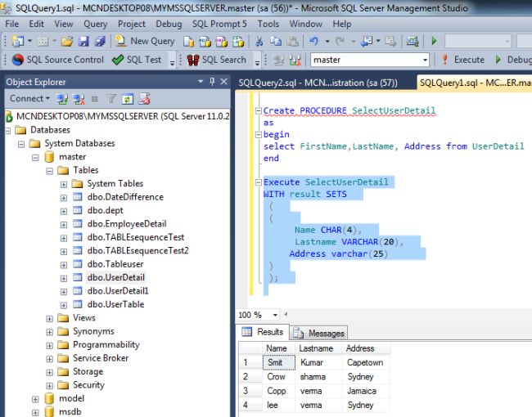Open SQL Source Control
Viewport: 532px width, 417px height.
57,60
